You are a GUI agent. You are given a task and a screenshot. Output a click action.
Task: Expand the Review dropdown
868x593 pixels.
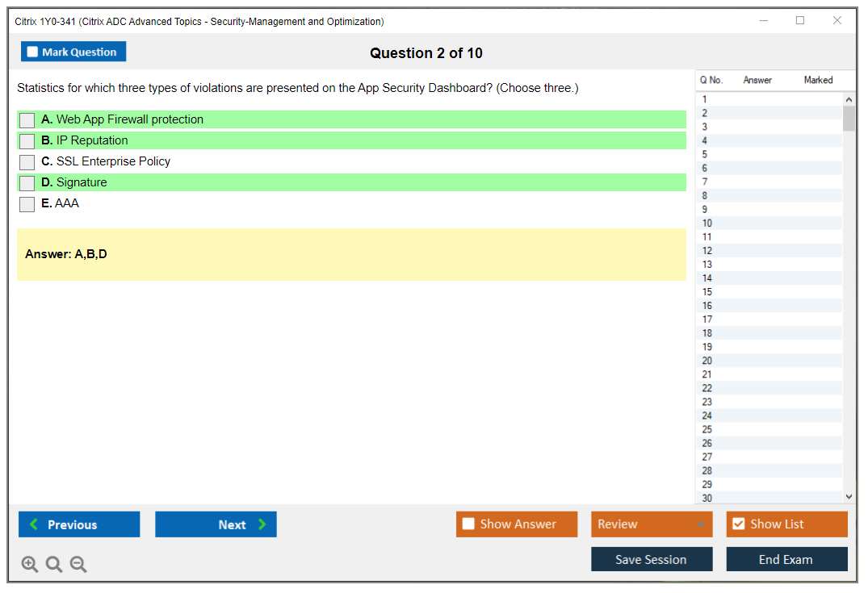pos(700,524)
